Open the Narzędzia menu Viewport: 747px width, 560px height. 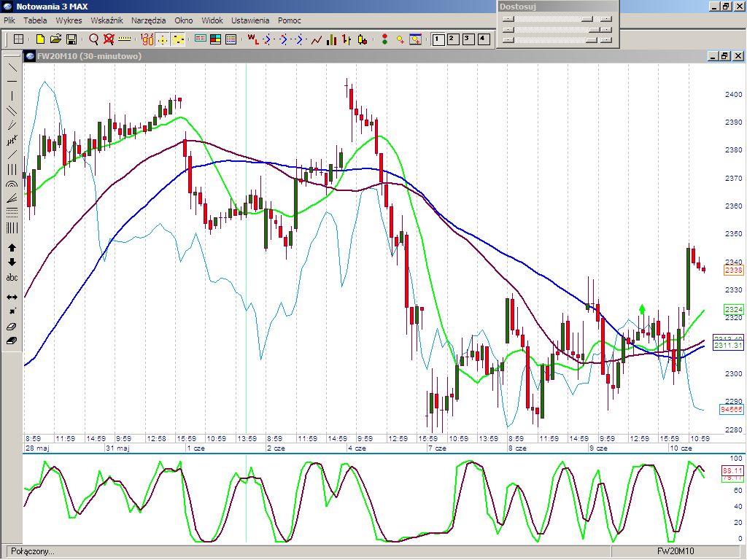pos(148,20)
